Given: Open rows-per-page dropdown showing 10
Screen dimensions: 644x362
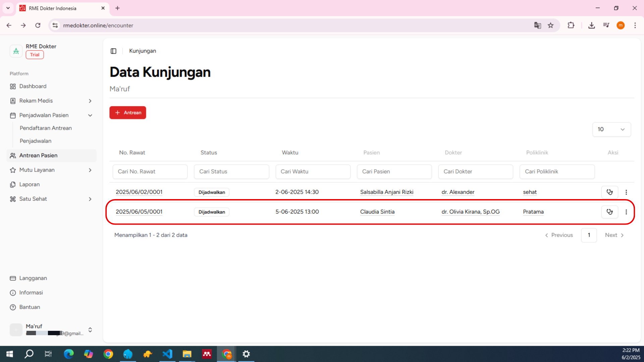Looking at the screenshot, I should [x=611, y=129].
